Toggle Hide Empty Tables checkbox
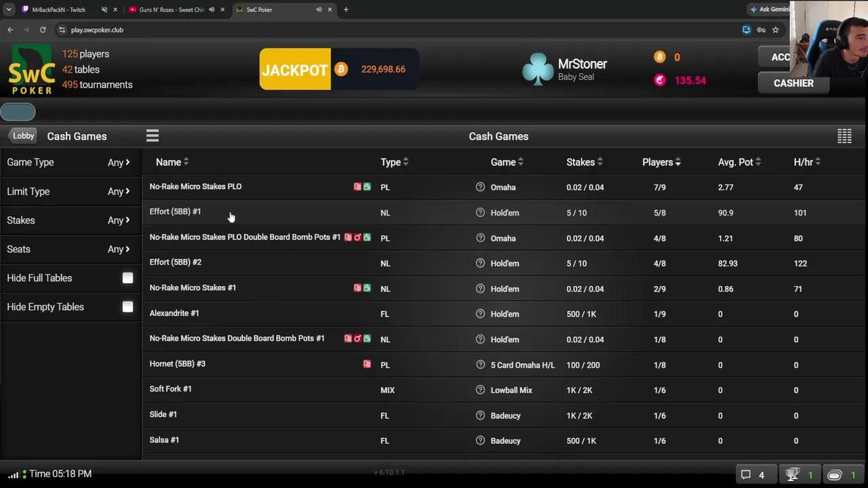 (127, 307)
